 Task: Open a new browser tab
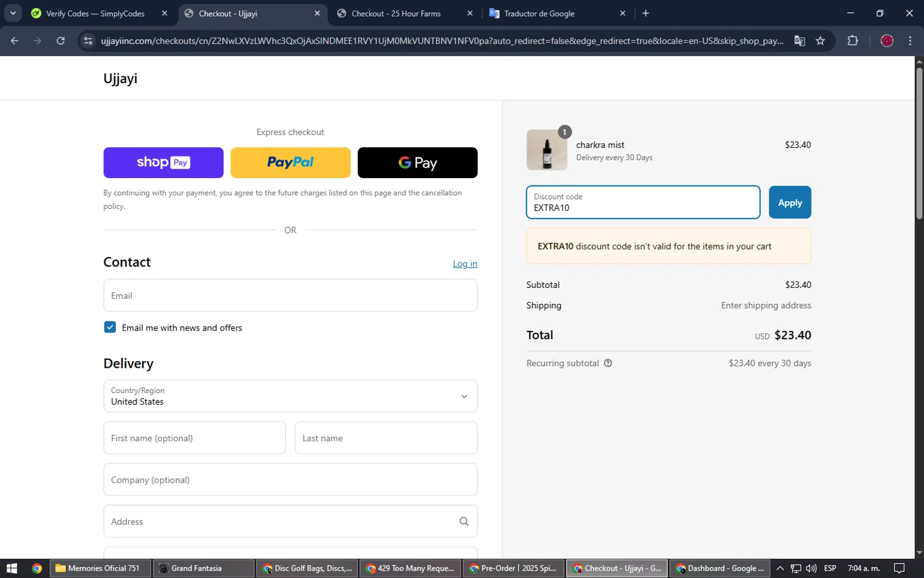(x=646, y=13)
